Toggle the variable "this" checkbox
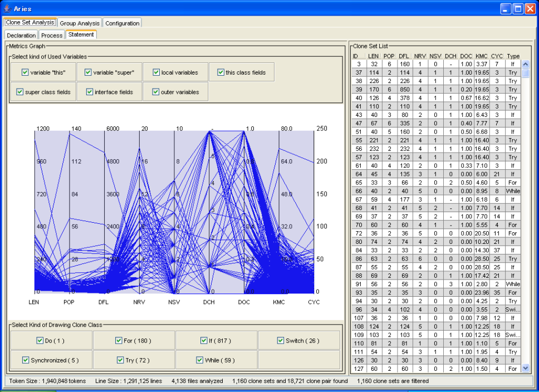Screen dimensions: 539x392 click(25, 72)
